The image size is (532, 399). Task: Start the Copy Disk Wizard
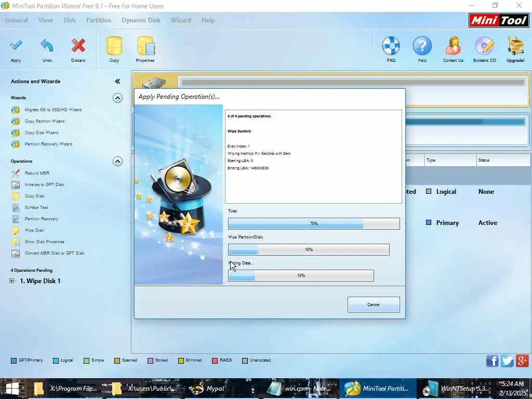[x=42, y=132]
